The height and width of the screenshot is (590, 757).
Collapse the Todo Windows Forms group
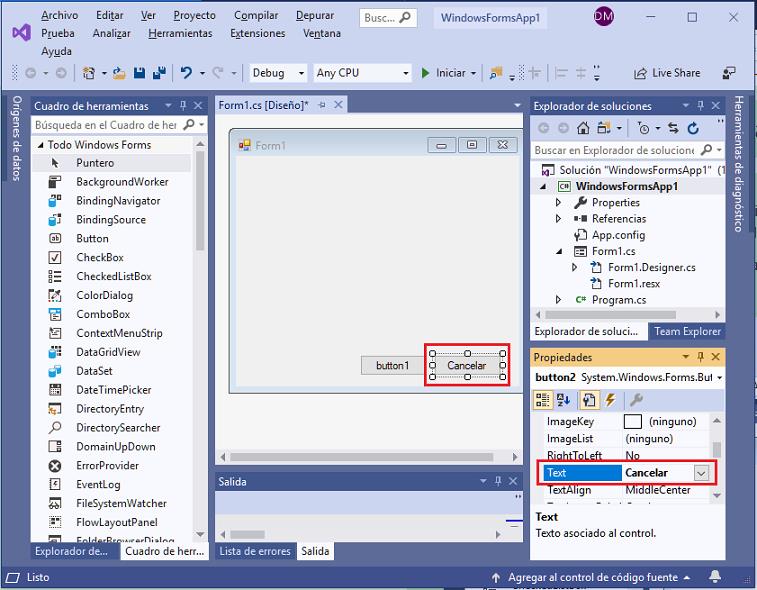(x=41, y=145)
